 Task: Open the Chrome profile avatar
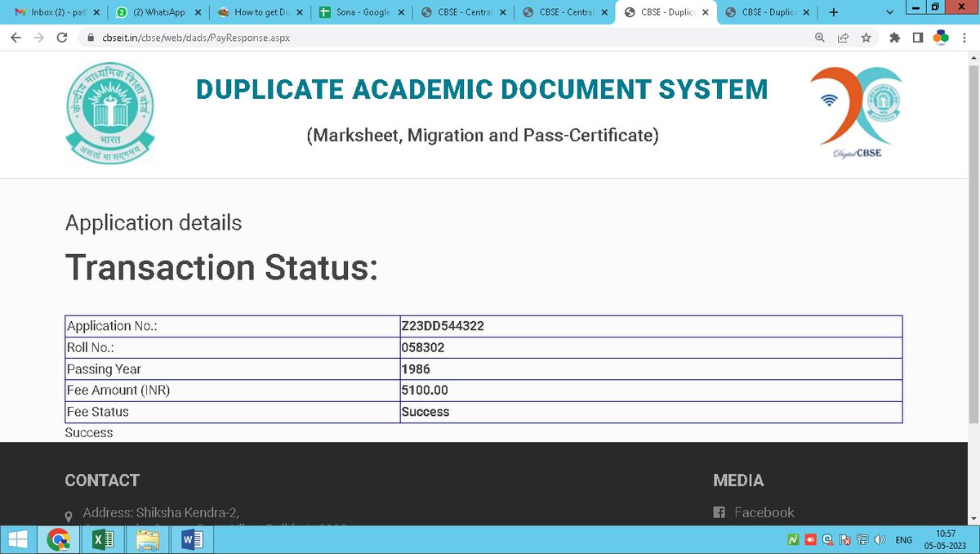coord(941,38)
